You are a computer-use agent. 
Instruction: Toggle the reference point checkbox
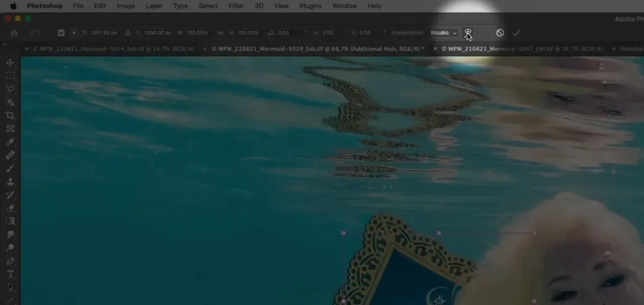pos(61,33)
